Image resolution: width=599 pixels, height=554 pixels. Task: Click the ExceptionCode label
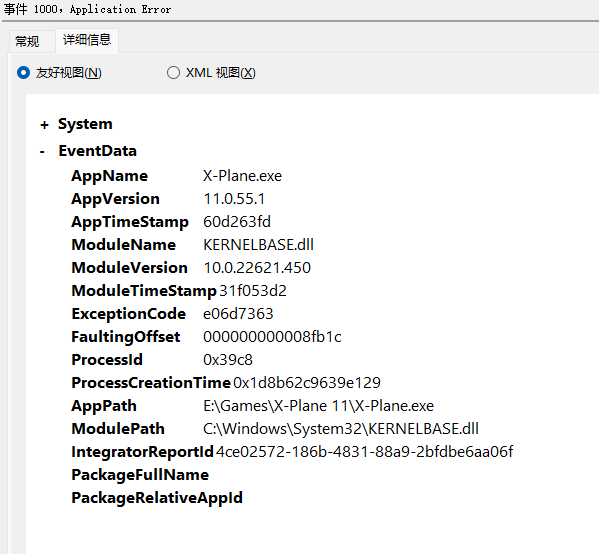[129, 314]
